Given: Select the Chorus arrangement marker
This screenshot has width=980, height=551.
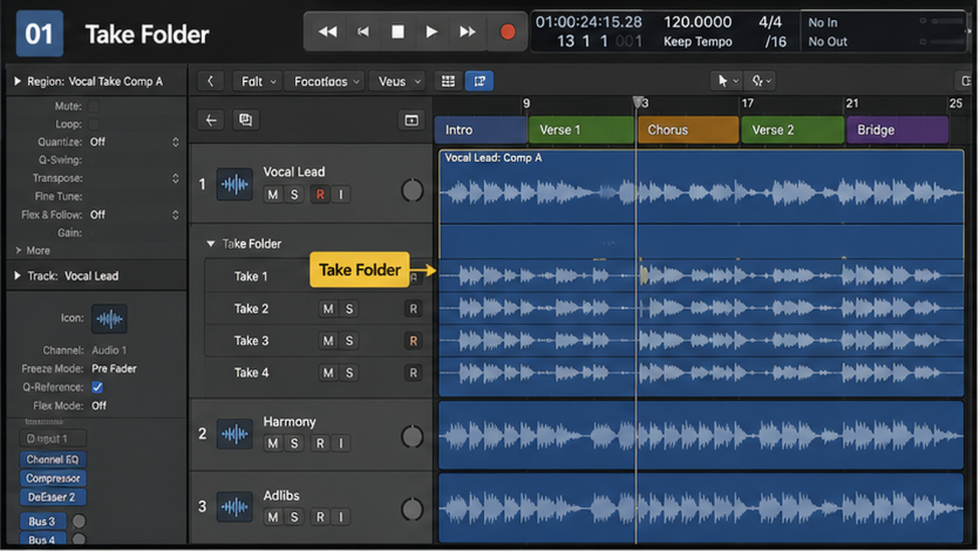Looking at the screenshot, I should (688, 130).
